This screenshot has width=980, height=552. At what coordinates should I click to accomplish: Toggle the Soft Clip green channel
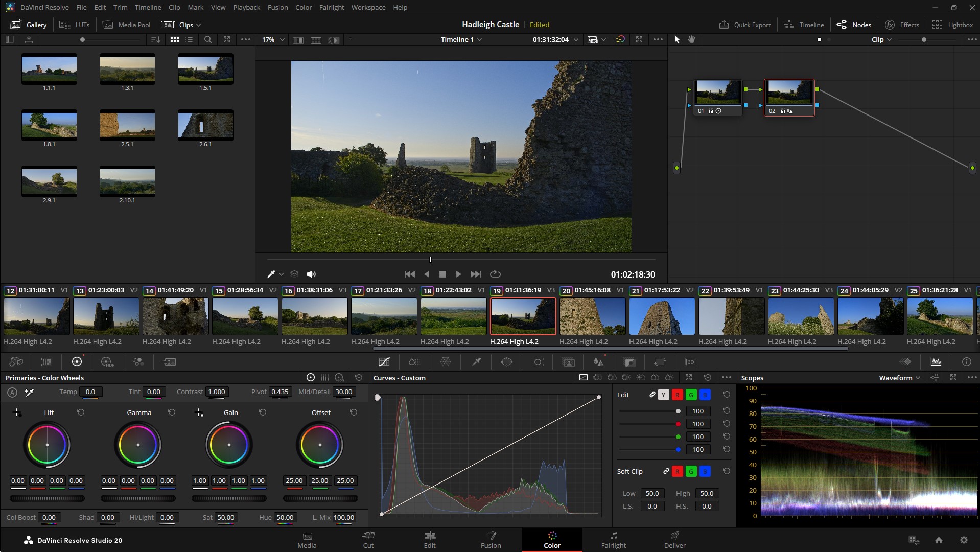691,471
